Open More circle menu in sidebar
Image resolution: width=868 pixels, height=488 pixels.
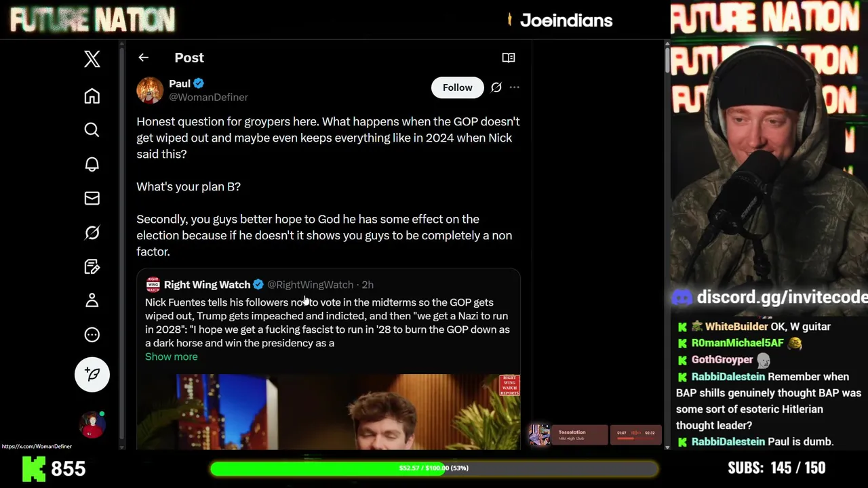pyautogui.click(x=92, y=335)
